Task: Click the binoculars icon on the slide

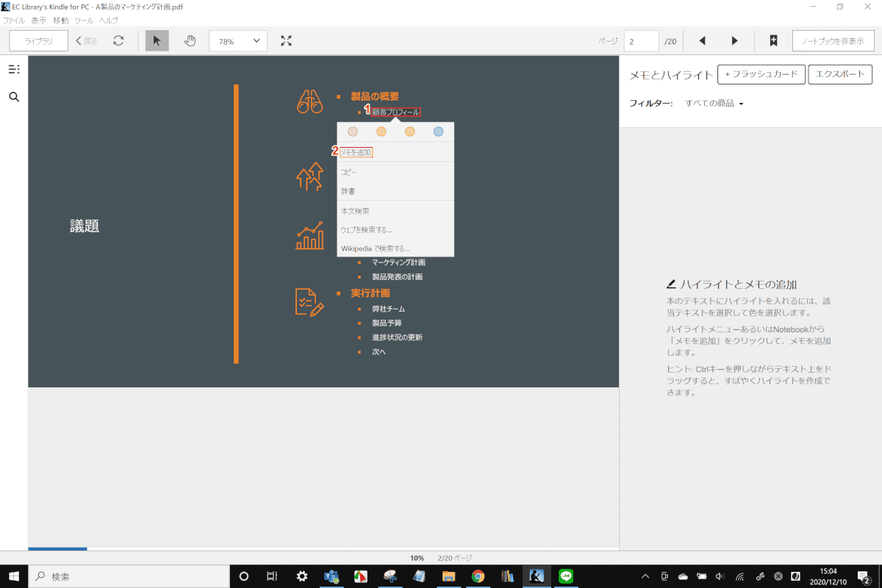Action: tap(309, 101)
